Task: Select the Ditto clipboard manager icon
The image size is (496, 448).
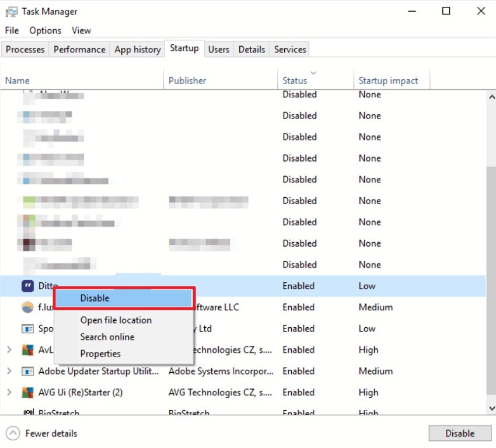Action: (x=27, y=286)
